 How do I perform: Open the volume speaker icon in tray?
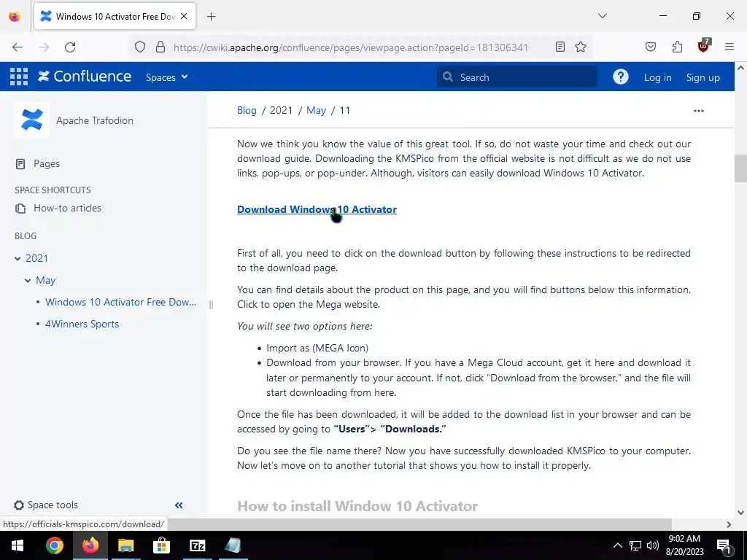[653, 545]
